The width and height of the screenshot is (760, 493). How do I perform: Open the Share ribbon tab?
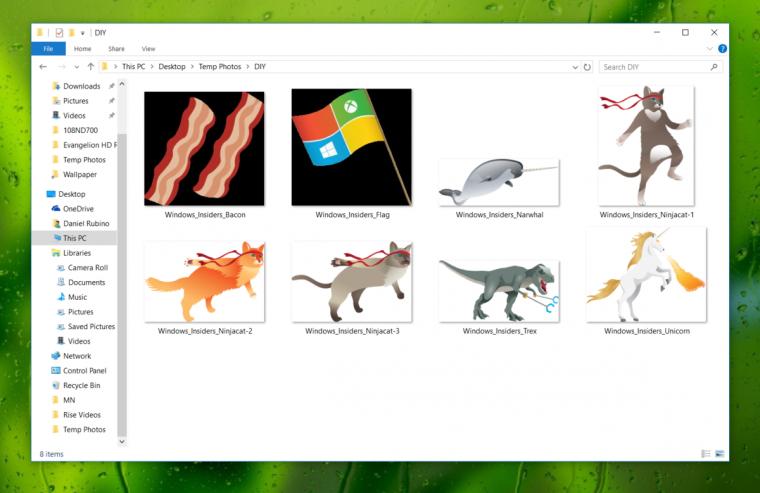tap(116, 49)
